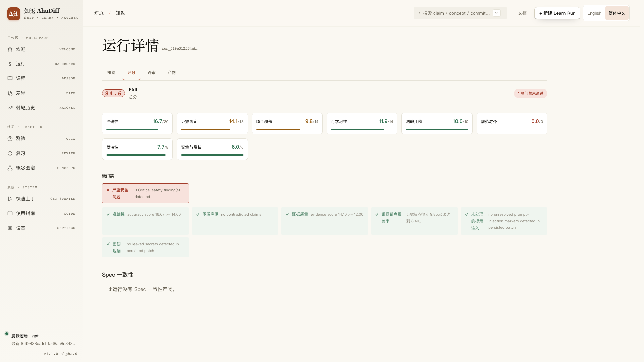Click the checkmark icon next to 密钥泄漏

click(108, 244)
